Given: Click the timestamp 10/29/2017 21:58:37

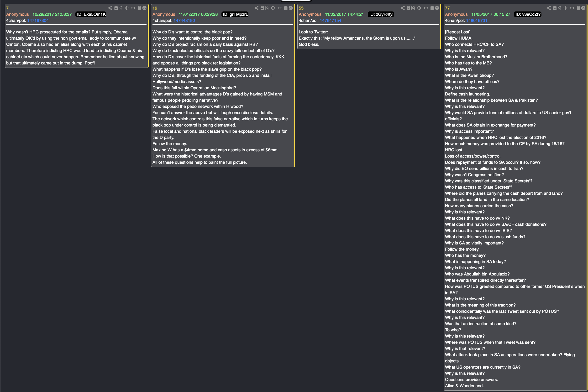Looking at the screenshot, I should coord(52,14).
